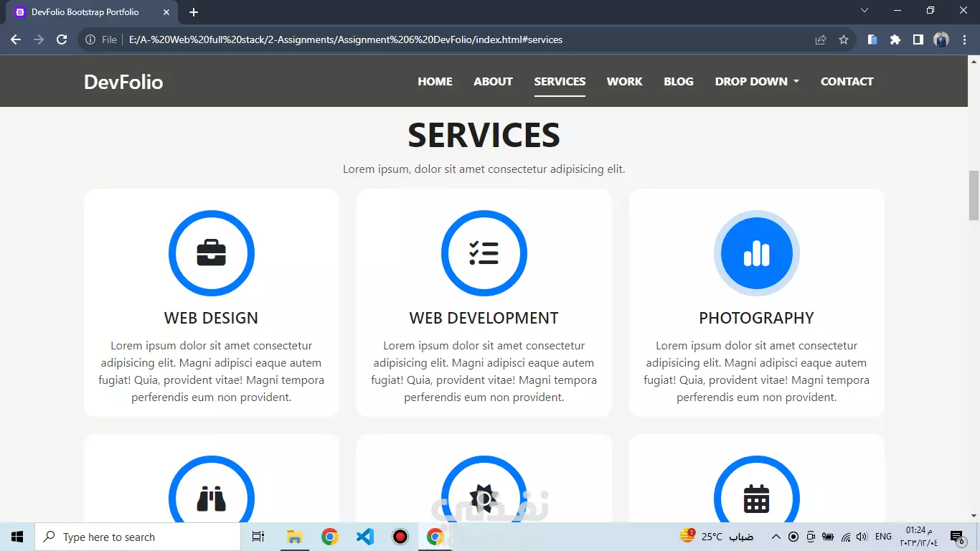This screenshot has width=980, height=551.
Task: Open File Explorer from the taskbar
Action: tap(294, 537)
